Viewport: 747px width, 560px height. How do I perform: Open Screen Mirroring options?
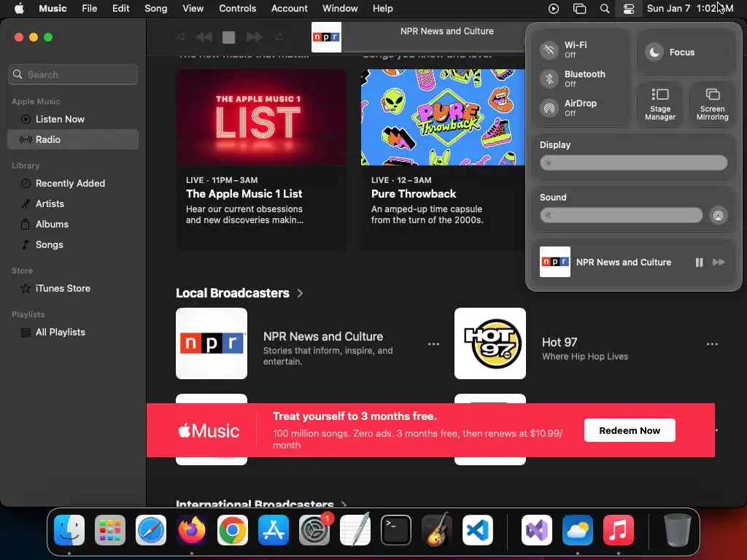click(712, 104)
